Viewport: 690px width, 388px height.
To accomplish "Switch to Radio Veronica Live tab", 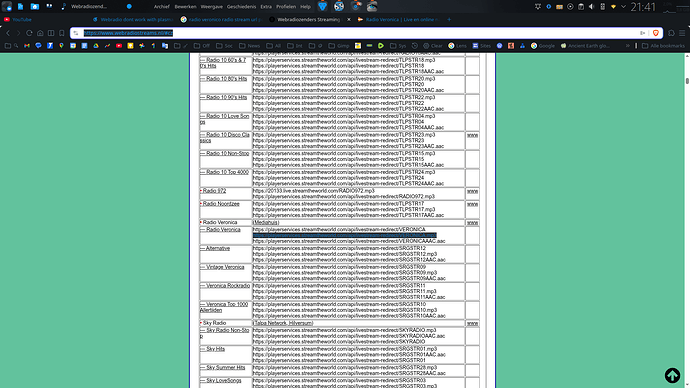I will coord(398,19).
